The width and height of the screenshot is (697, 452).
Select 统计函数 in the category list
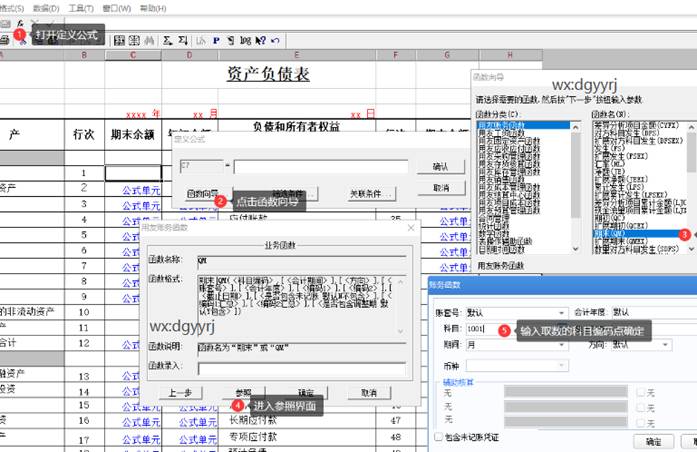[x=495, y=226]
